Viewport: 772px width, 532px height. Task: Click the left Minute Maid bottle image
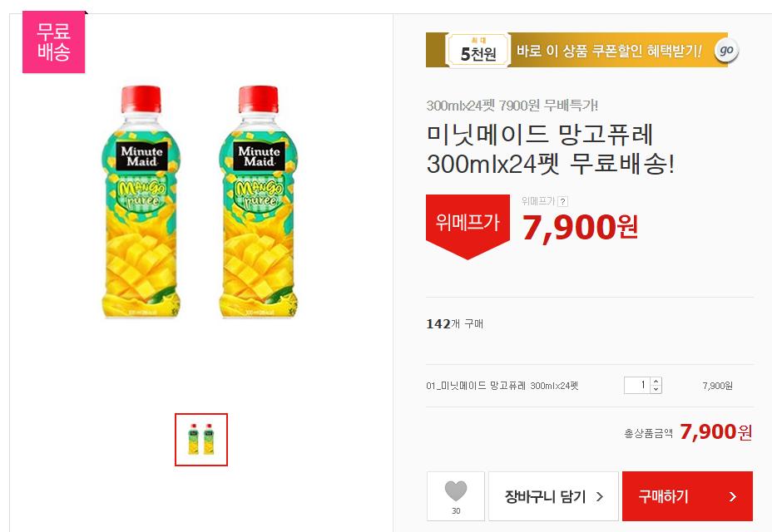click(141, 202)
